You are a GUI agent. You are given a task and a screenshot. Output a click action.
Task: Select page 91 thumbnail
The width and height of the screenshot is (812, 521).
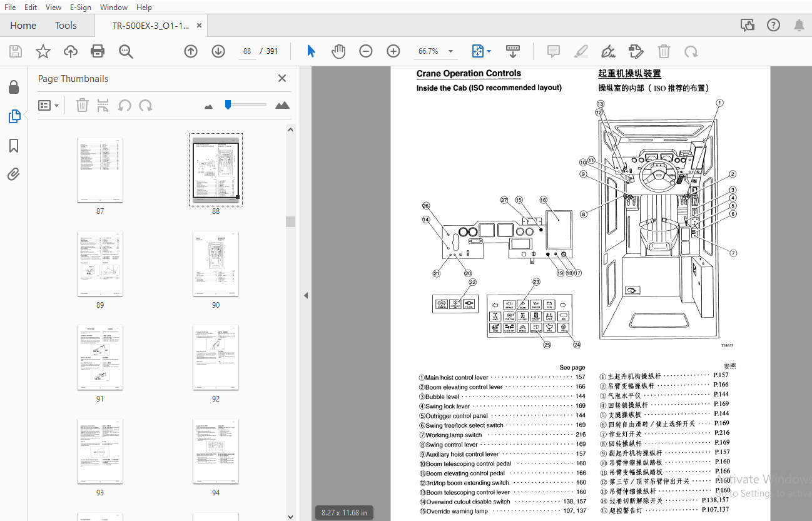[100, 358]
